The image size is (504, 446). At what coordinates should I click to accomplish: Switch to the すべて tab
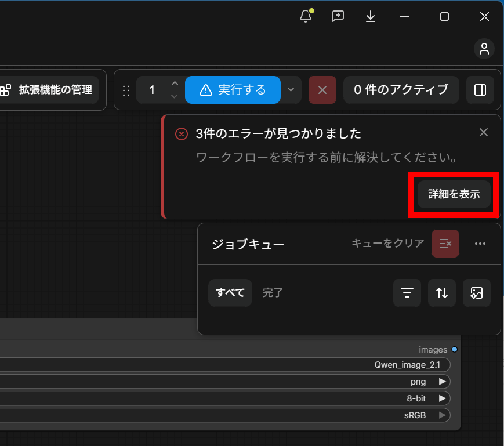[230, 293]
